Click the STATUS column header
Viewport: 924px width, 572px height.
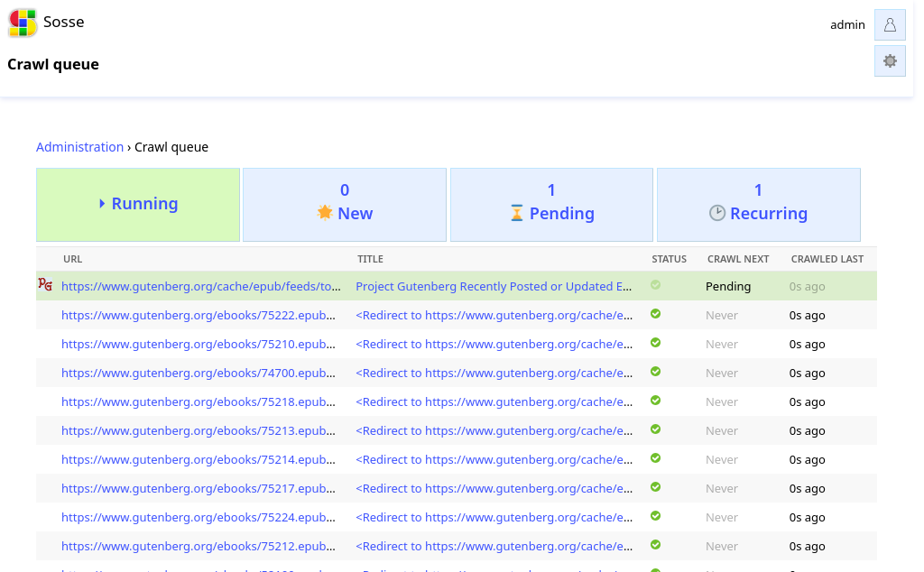click(669, 259)
